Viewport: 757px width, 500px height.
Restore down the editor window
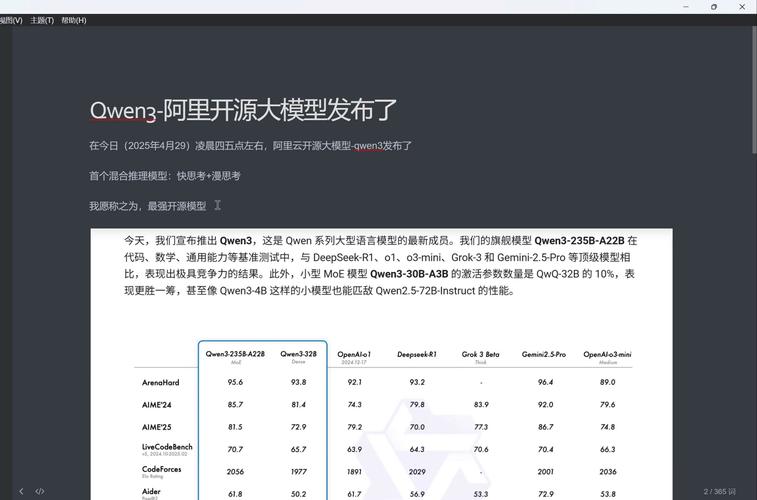click(x=714, y=7)
